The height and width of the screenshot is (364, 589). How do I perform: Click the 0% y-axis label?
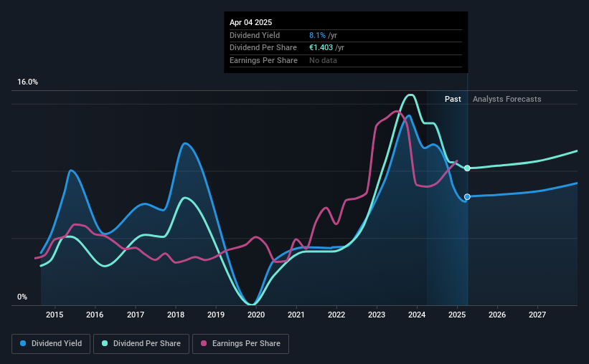click(22, 297)
